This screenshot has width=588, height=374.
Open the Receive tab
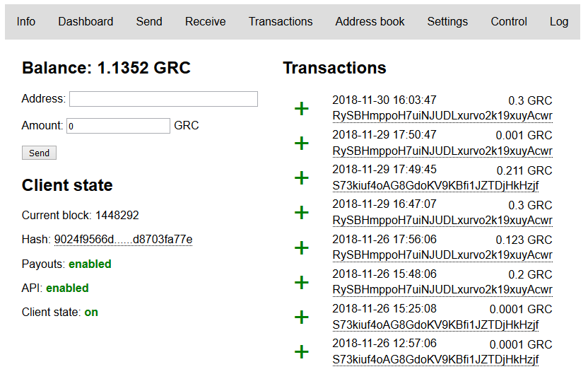(x=205, y=22)
